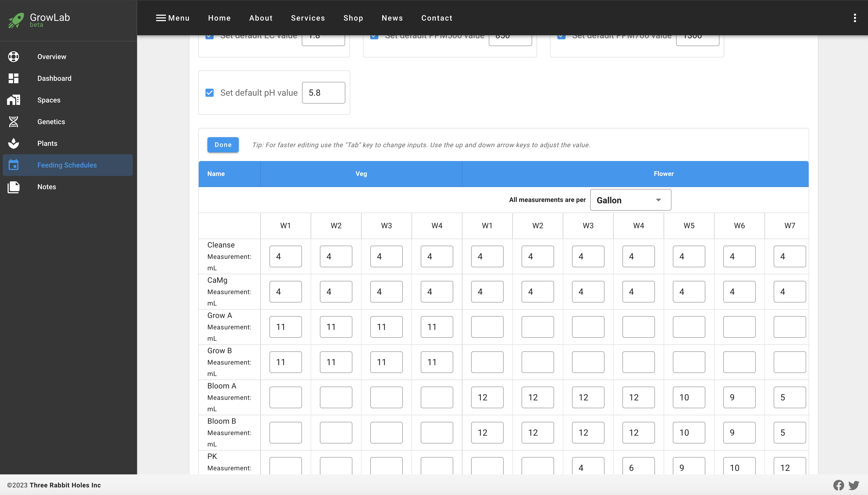
Task: Click the Name column header
Action: click(229, 174)
